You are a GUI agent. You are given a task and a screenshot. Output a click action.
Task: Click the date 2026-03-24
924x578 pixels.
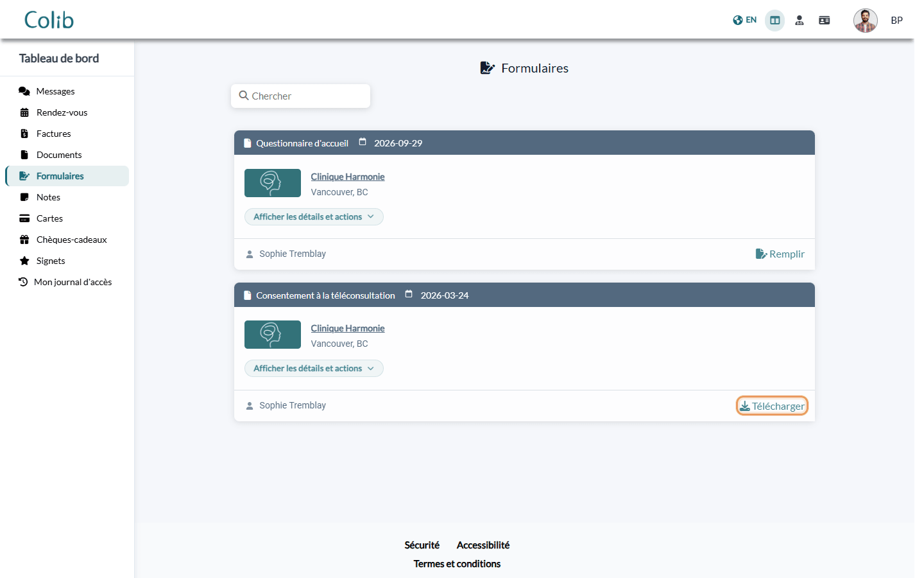(x=445, y=295)
